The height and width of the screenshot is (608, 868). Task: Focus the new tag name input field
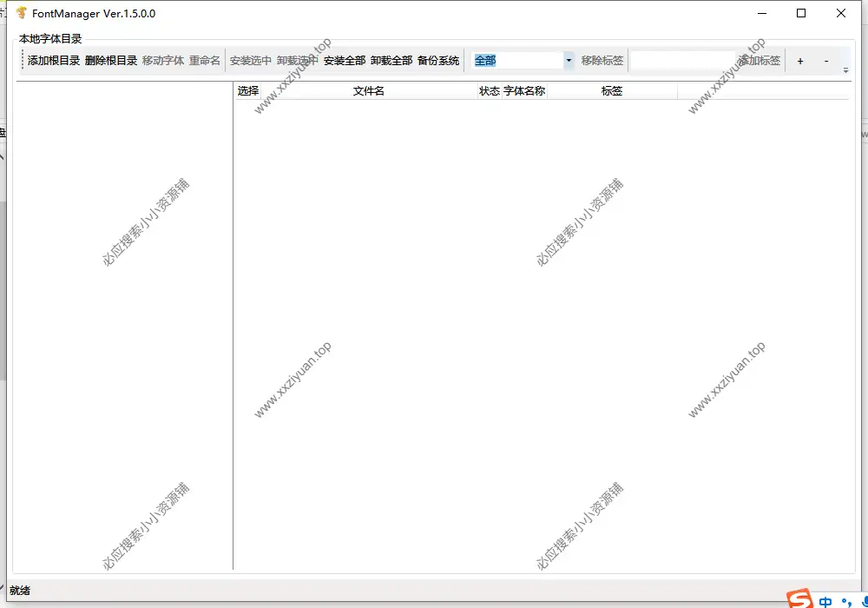(x=683, y=60)
